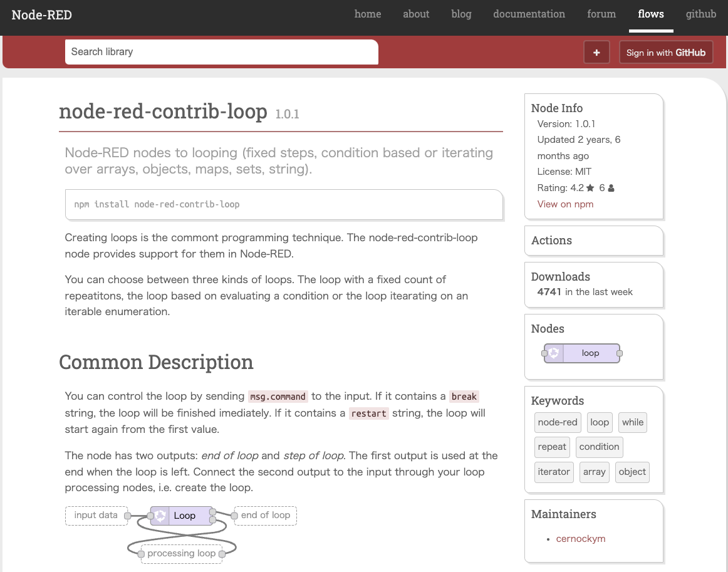Go to the forum page
The height and width of the screenshot is (572, 728).
click(x=601, y=14)
